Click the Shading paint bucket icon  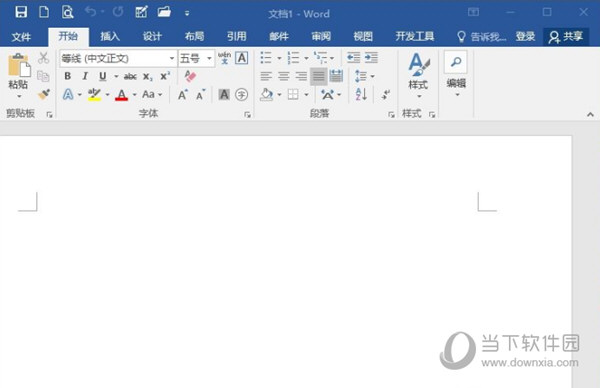[267, 94]
